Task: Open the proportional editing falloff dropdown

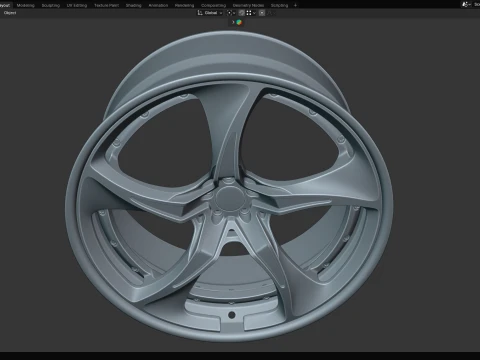Action: tap(271, 13)
